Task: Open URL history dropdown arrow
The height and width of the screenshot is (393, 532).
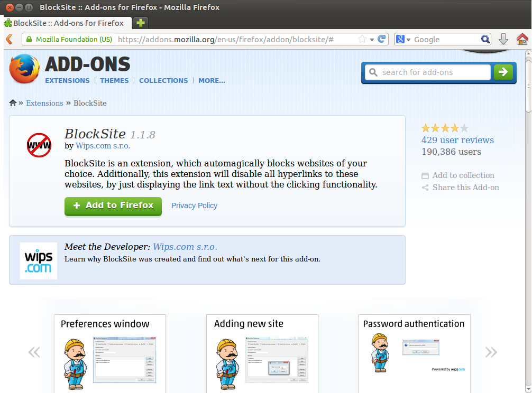Action: click(372, 40)
